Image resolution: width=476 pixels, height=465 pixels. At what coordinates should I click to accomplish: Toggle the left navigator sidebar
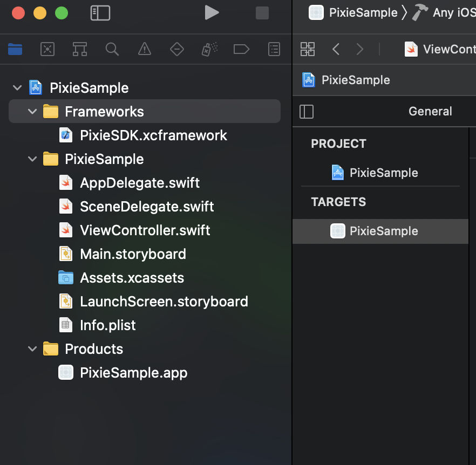point(100,12)
